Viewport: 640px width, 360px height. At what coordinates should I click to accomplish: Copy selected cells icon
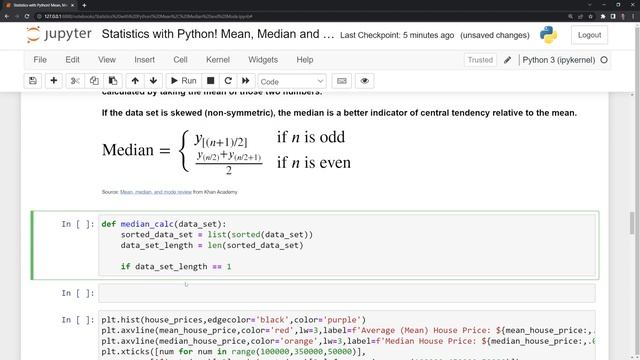94,81
